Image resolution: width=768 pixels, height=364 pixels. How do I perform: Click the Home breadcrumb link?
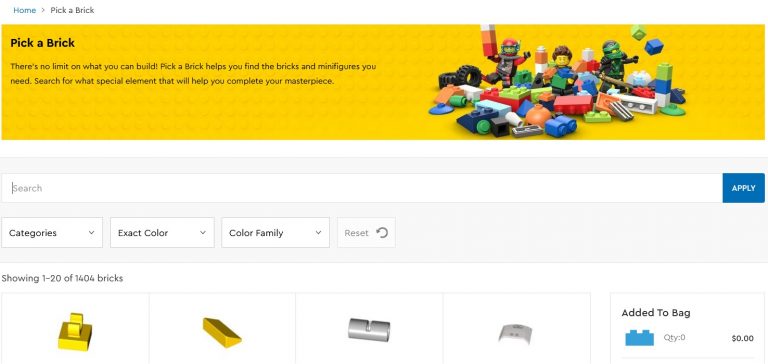(x=24, y=10)
